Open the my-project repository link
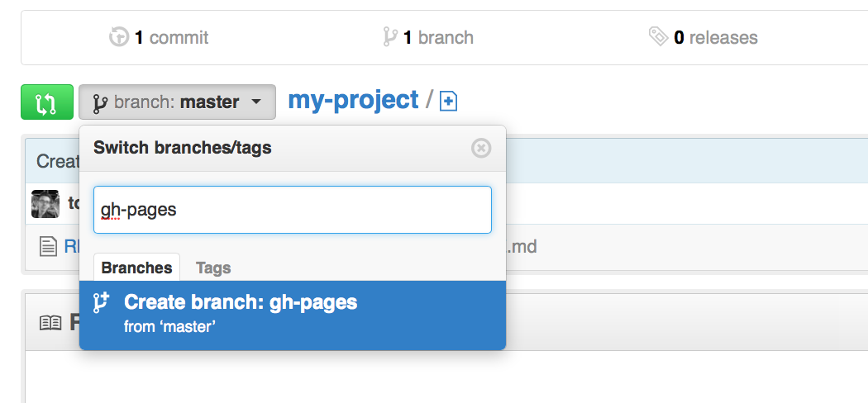Viewport: 868px width, 403px height. point(353,100)
